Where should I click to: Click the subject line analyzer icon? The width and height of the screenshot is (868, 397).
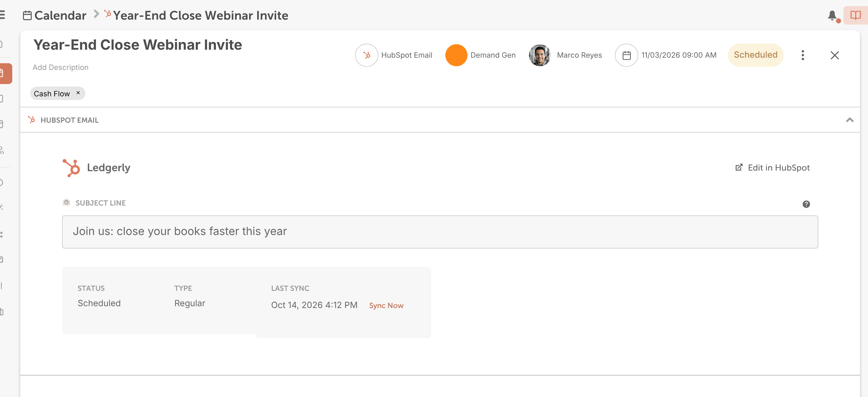coord(66,202)
